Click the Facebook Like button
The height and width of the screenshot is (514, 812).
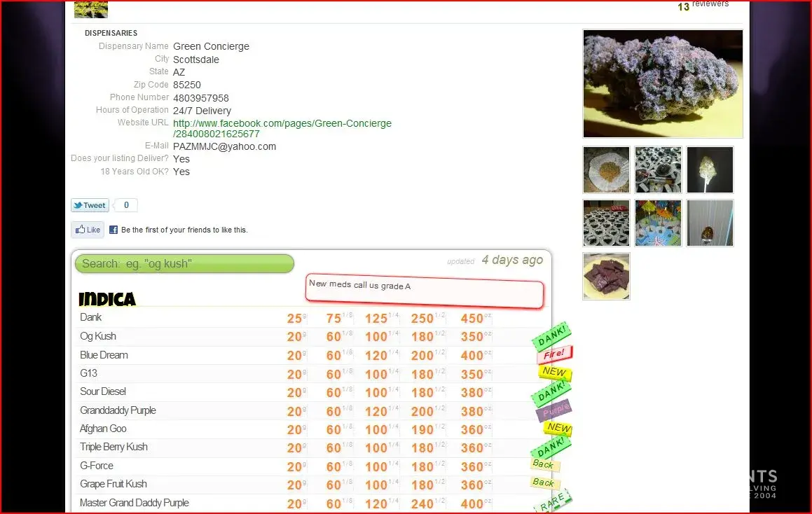(88, 230)
